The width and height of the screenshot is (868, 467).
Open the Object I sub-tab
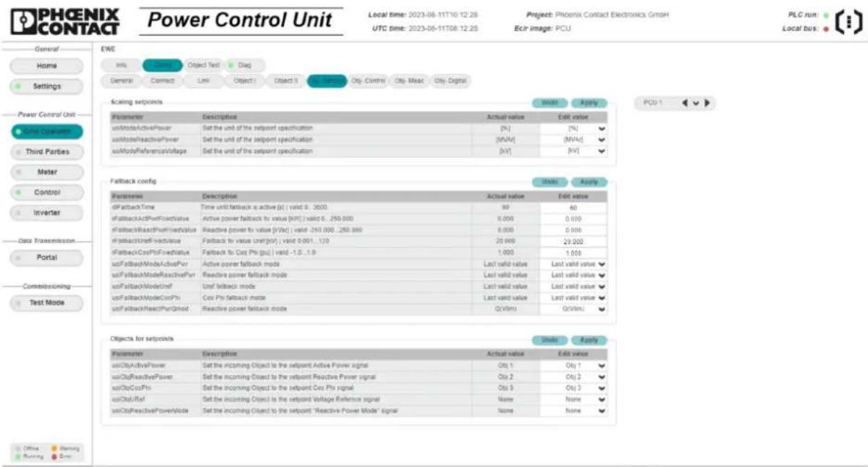244,81
